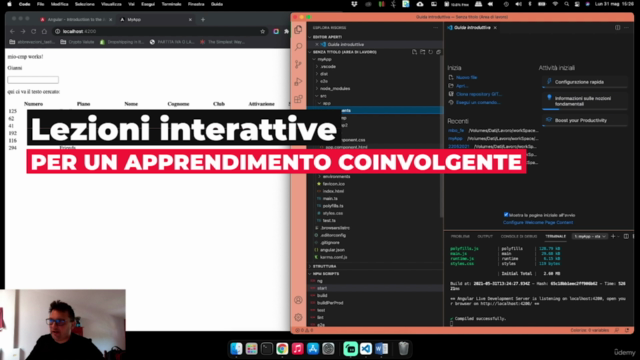Split the editor with the split icon

618,28
